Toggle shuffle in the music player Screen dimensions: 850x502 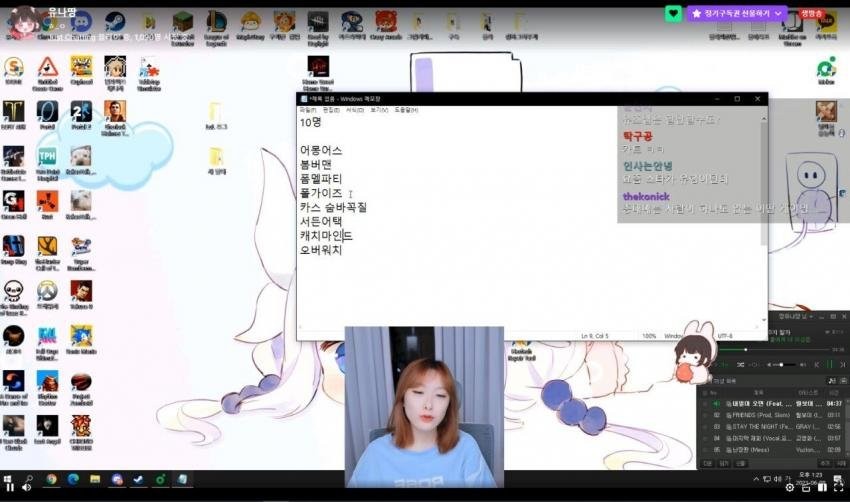tap(740, 365)
